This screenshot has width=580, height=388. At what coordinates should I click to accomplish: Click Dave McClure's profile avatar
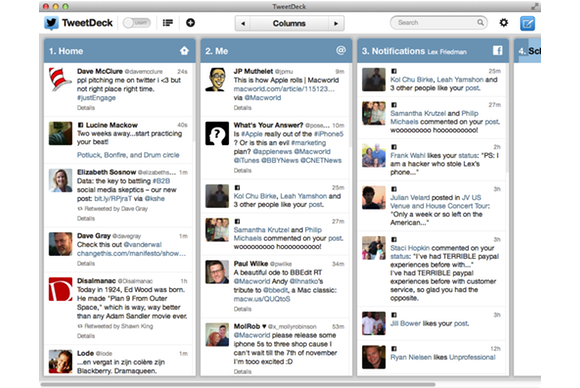pyautogui.click(x=60, y=79)
